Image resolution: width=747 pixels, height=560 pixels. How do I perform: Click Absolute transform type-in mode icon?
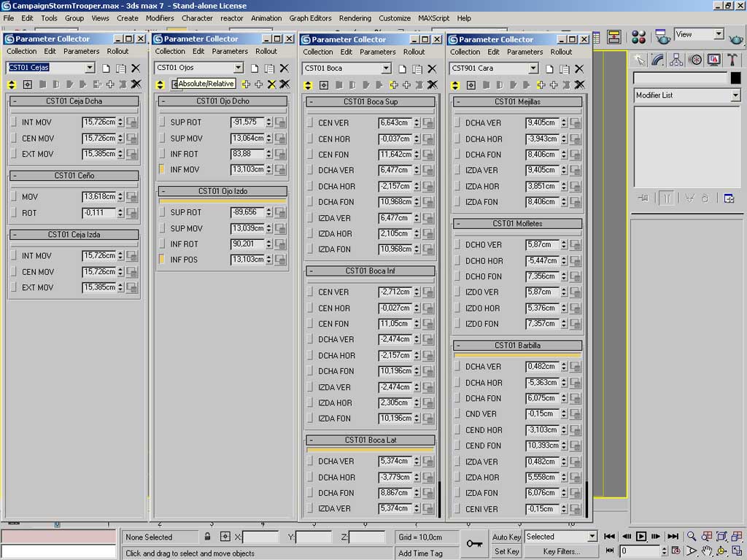[225, 537]
